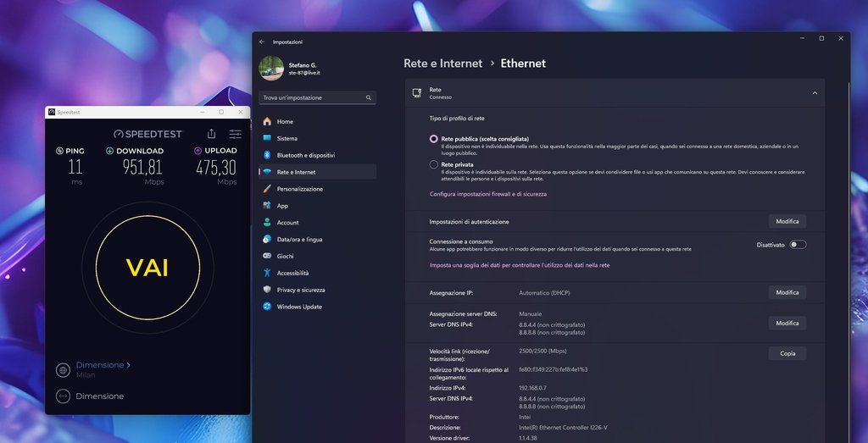Screen dimensions: 868x443
Task: Click the Data/ora e lingua globe icon
Action: tap(267, 240)
